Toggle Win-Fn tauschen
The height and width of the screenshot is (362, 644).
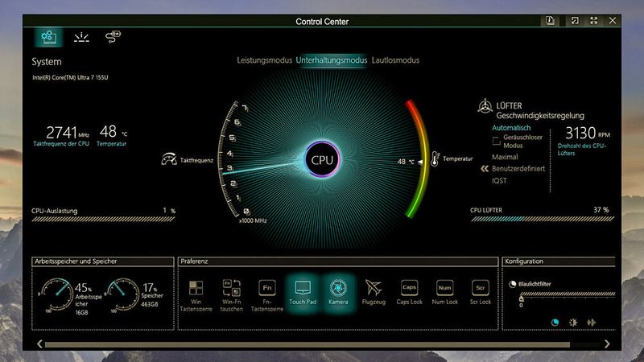pos(231,295)
